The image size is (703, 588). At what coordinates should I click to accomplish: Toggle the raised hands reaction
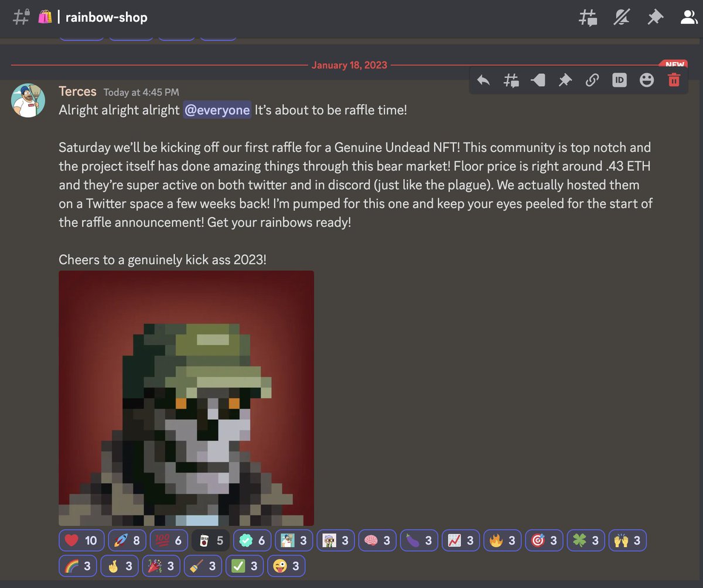[x=627, y=541]
